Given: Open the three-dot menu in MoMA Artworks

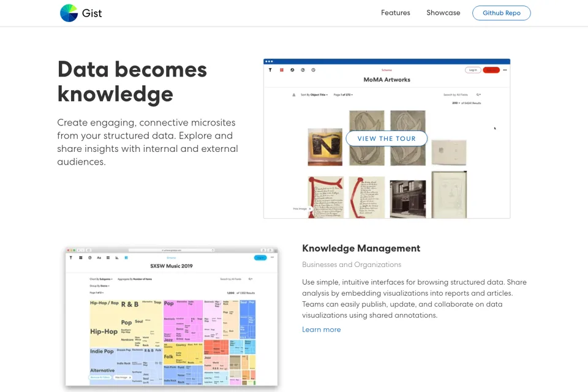Looking at the screenshot, I should pyautogui.click(x=505, y=70).
